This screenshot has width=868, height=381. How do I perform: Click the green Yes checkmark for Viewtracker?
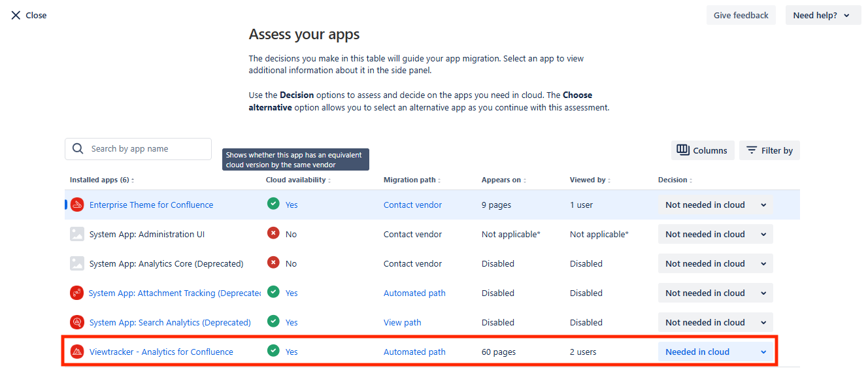click(273, 351)
